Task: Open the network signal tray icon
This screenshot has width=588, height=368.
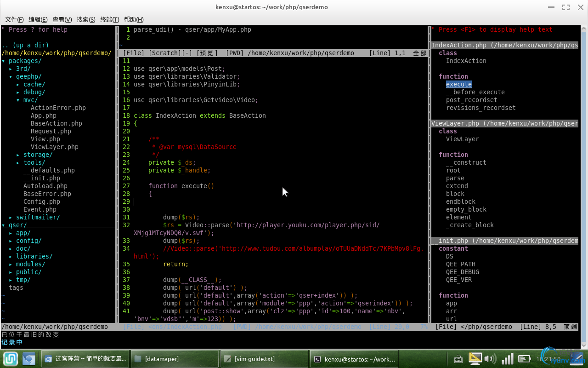Action: [x=507, y=359]
